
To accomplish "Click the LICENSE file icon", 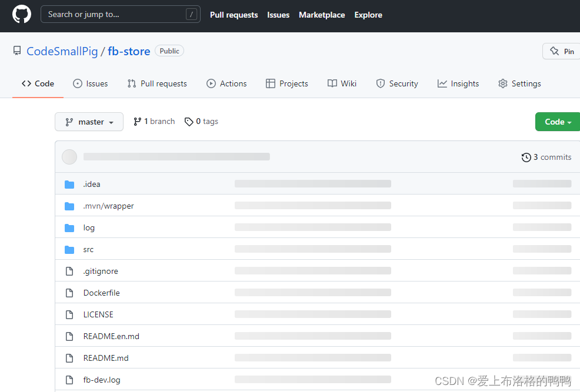I will 69,315.
